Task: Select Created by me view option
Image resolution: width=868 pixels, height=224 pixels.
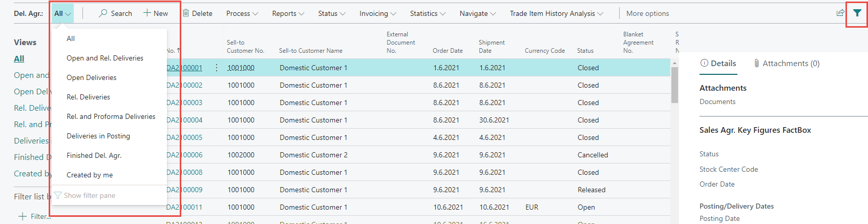Action: pos(90,175)
